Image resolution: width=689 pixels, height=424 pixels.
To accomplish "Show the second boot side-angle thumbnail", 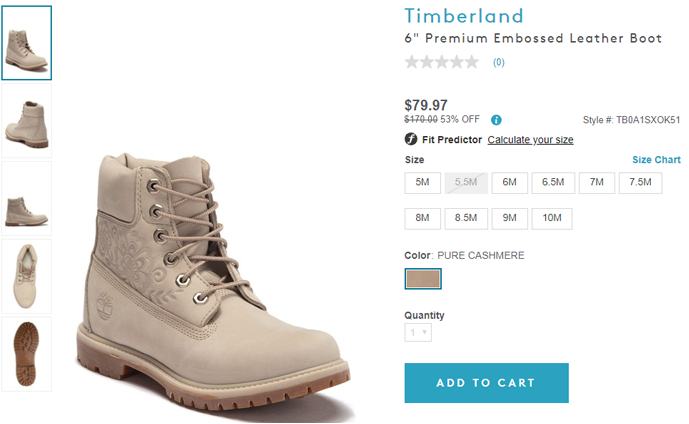I will [27, 120].
